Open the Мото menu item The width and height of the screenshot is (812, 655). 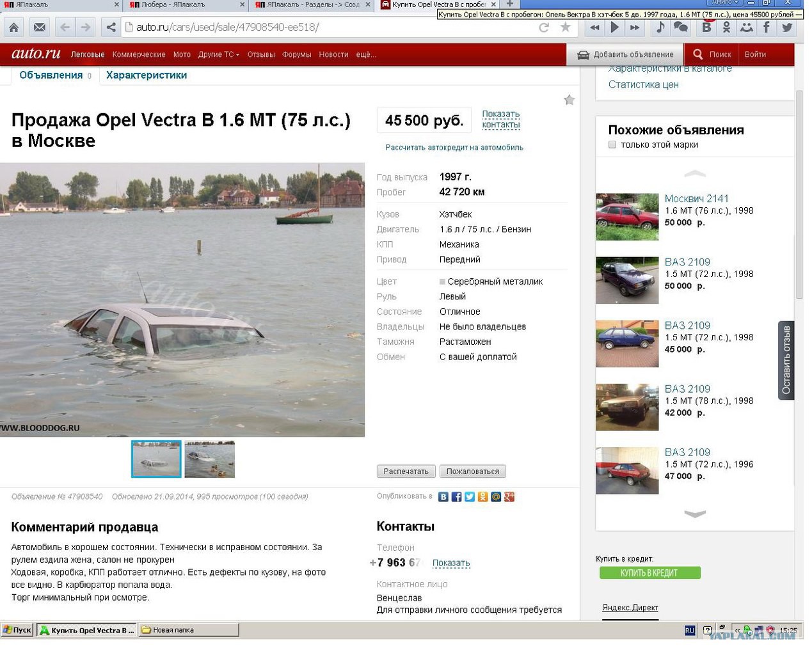[182, 55]
